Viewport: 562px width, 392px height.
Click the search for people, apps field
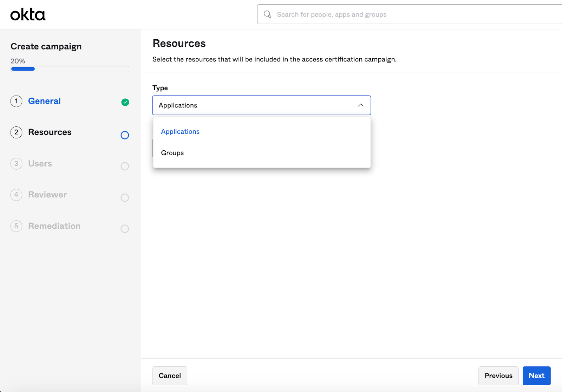[x=351, y=14]
